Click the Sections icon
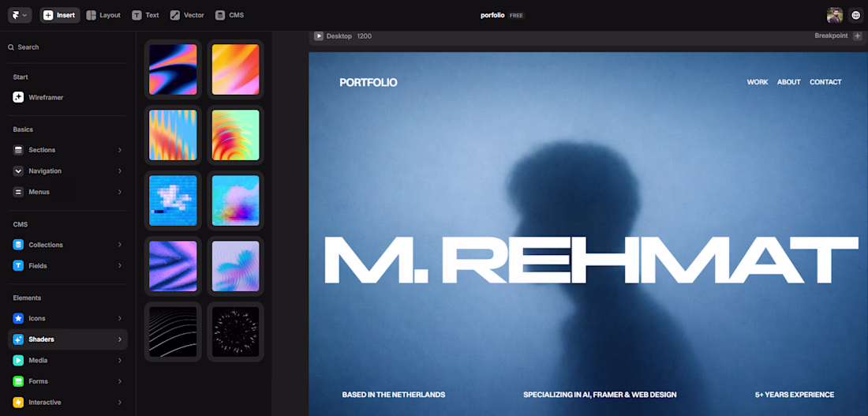The width and height of the screenshot is (868, 416). click(x=18, y=150)
